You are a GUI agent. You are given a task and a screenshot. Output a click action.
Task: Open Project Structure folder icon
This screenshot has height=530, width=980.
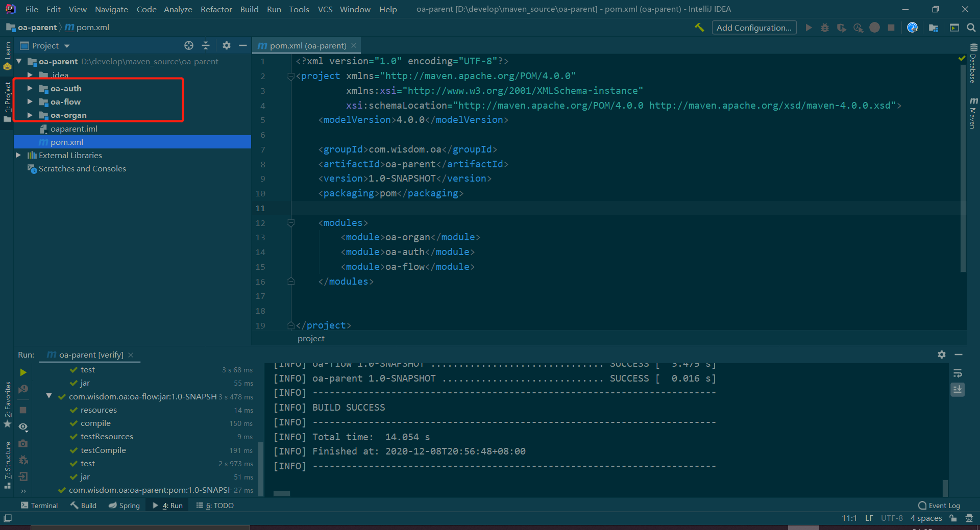[x=934, y=28]
